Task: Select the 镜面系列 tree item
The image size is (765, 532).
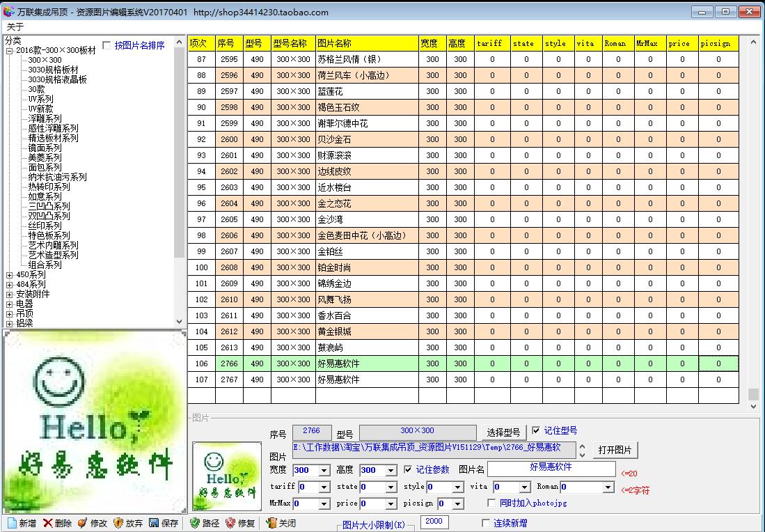Action: 45,148
